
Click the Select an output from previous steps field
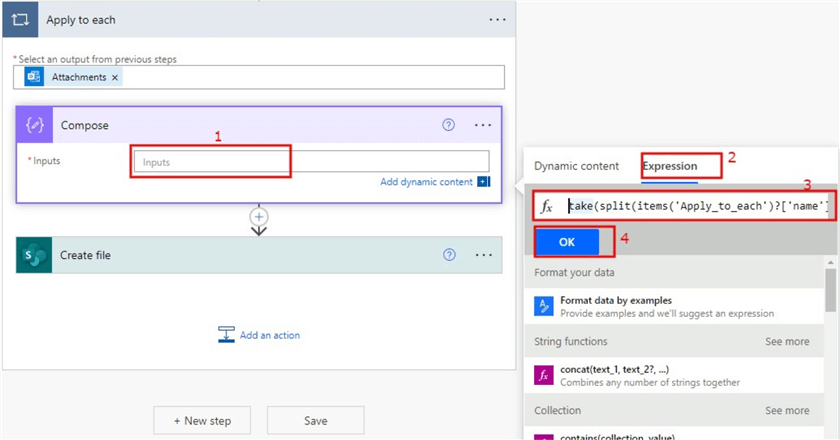(x=259, y=77)
